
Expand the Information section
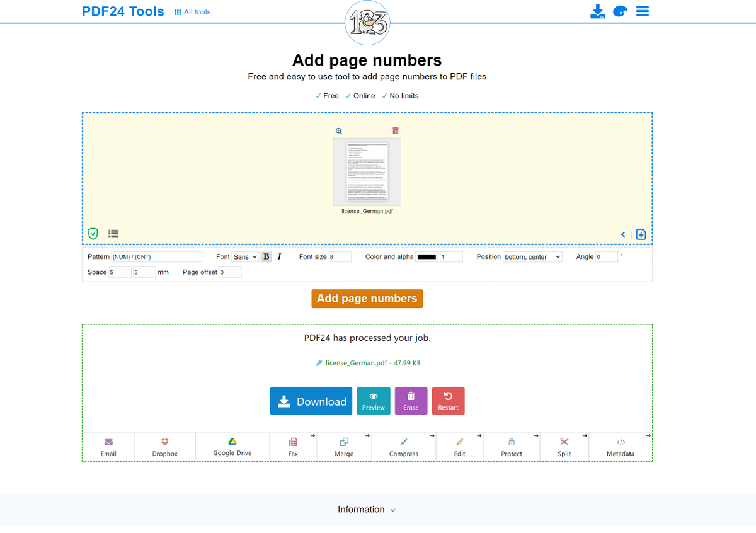pos(367,510)
